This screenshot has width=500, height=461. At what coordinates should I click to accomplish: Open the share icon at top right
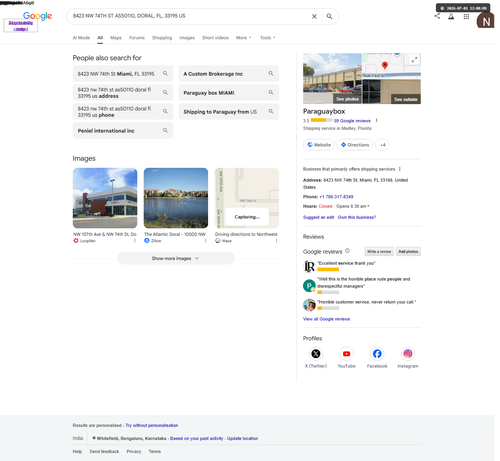pyautogui.click(x=437, y=16)
